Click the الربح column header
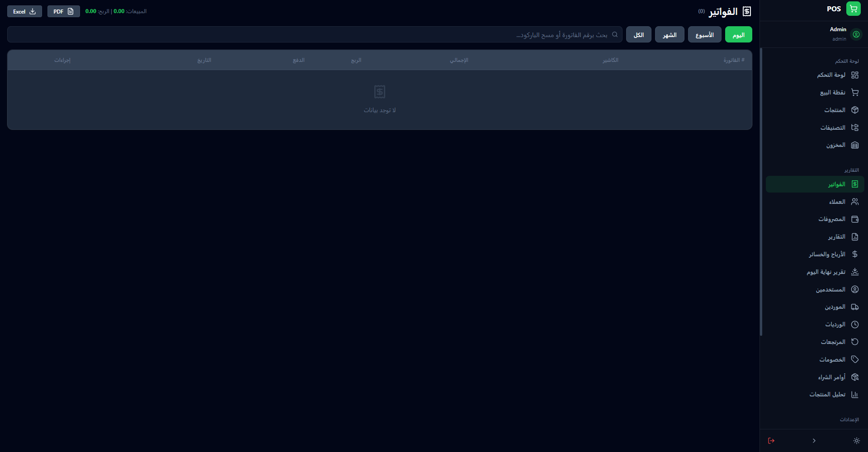868x452 pixels. (356, 60)
